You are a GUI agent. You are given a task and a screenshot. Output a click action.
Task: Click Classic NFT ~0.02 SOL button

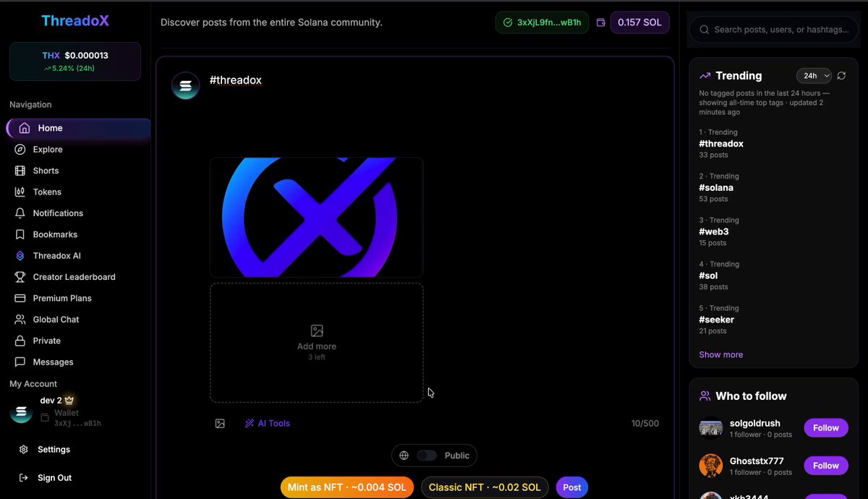[x=485, y=487]
